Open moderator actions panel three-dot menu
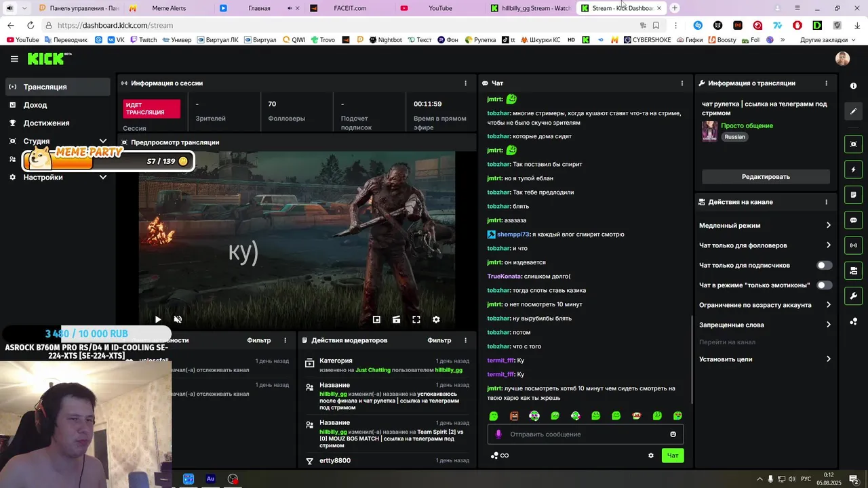The height and width of the screenshot is (488, 868). coord(465,340)
